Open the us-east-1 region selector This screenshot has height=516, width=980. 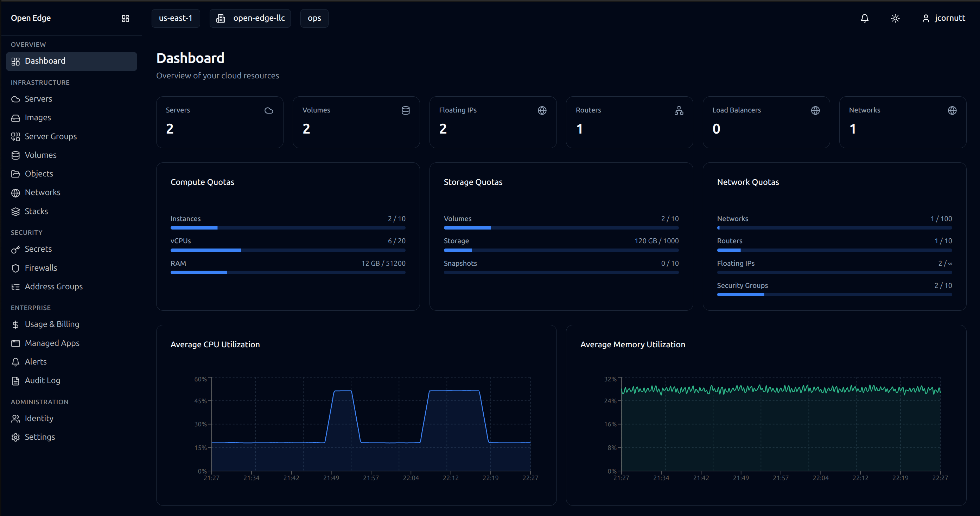pyautogui.click(x=176, y=18)
